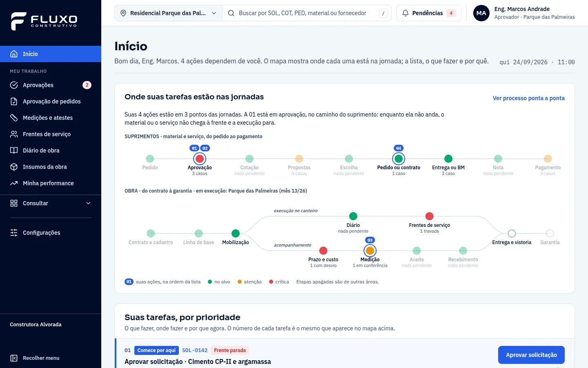The height and width of the screenshot is (368, 588).
Task: Select the Frentes de serviço stage node
Action: click(430, 216)
